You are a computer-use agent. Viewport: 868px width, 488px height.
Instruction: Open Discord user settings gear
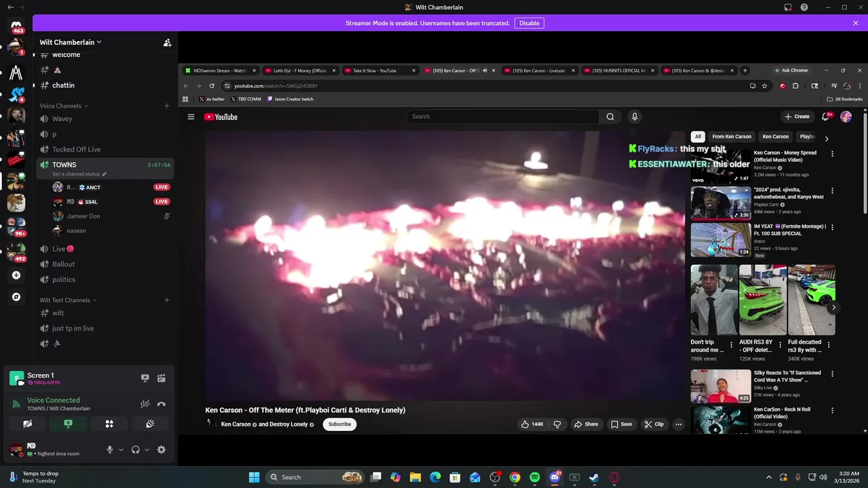[x=161, y=449]
